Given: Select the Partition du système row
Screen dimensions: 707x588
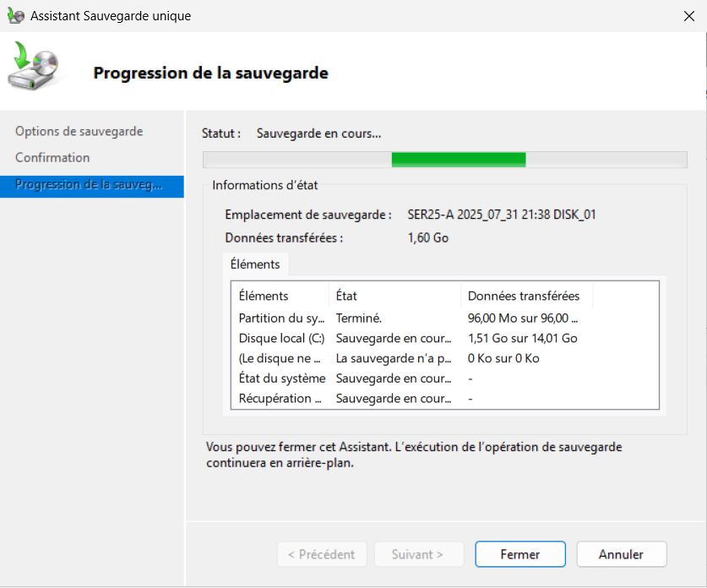Looking at the screenshot, I should click(280, 318).
